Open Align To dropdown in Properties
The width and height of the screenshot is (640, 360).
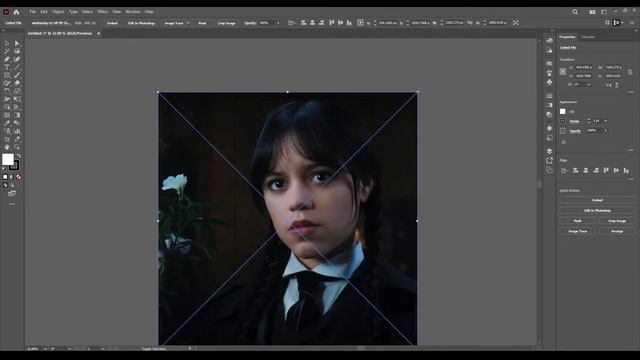coord(564,171)
